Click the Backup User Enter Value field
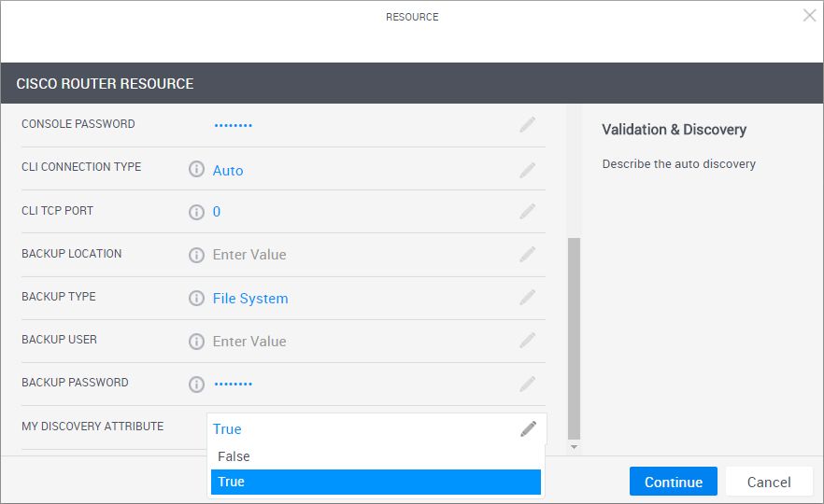 tap(249, 342)
